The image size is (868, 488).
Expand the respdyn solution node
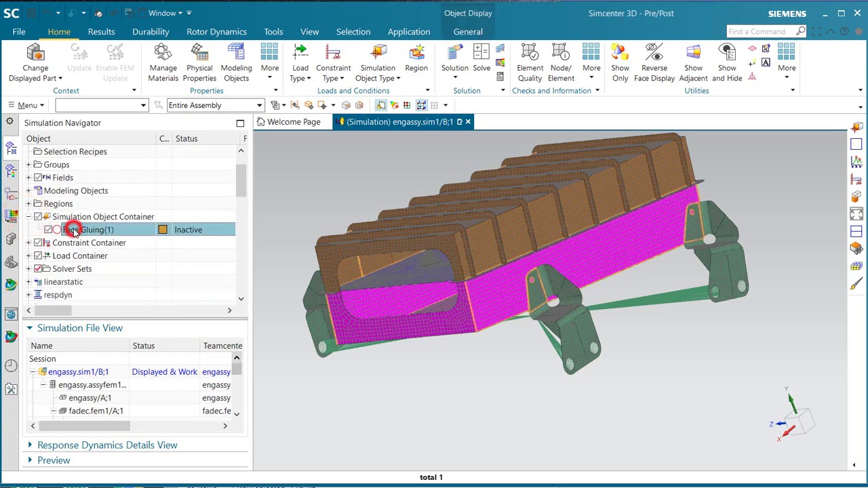click(x=28, y=295)
